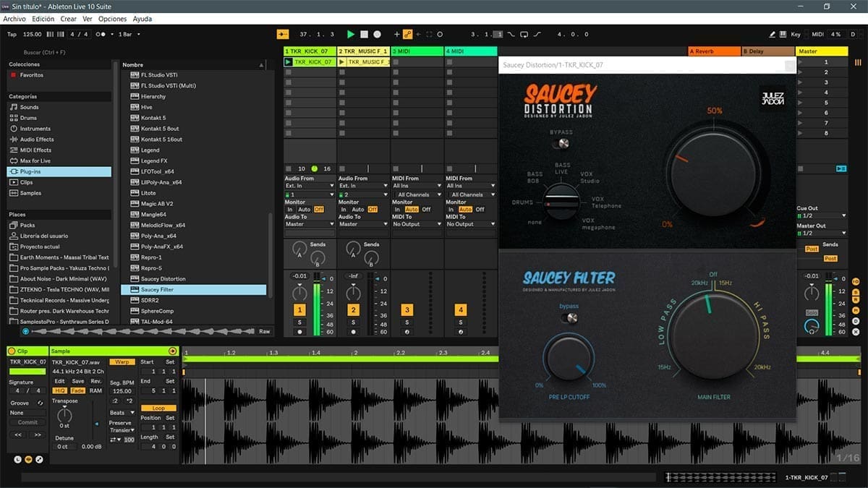Open the Archivo menu
868x488 pixels.
[x=14, y=19]
